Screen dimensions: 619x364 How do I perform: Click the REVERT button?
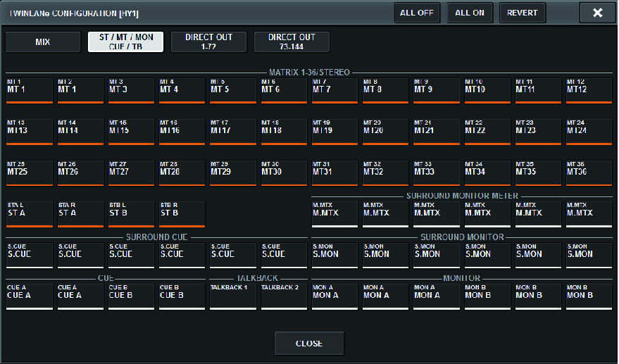click(x=522, y=13)
